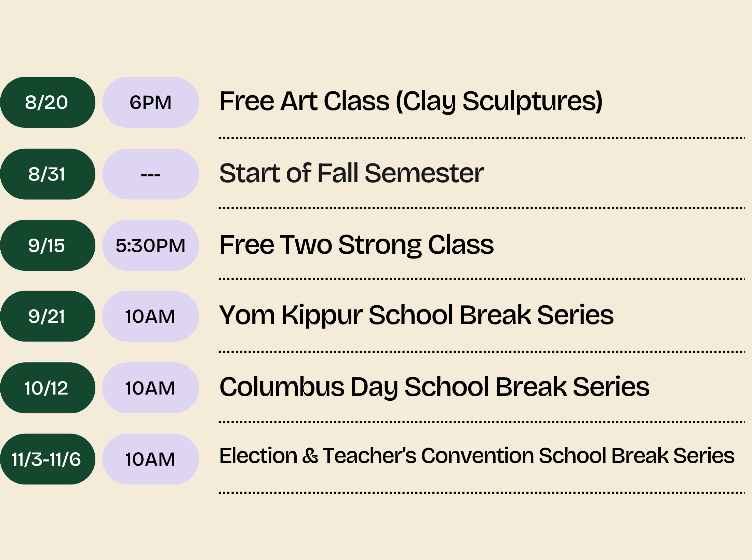Screen dimensions: 752x560
Task: Click dotted divider under Clay Sculptures row
Action: coord(482,138)
